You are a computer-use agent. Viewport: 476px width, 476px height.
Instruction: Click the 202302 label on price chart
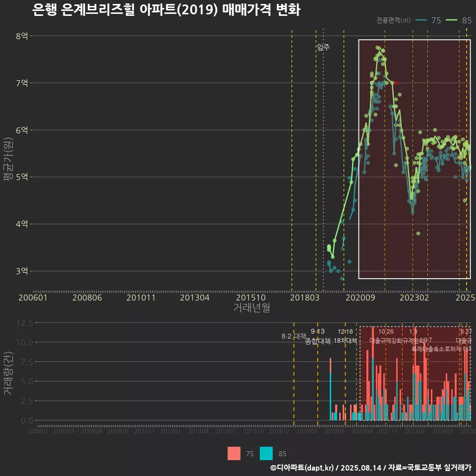415,297
